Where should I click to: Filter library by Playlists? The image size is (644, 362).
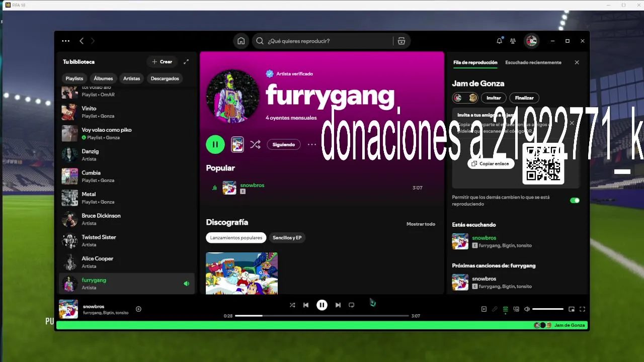(x=74, y=78)
